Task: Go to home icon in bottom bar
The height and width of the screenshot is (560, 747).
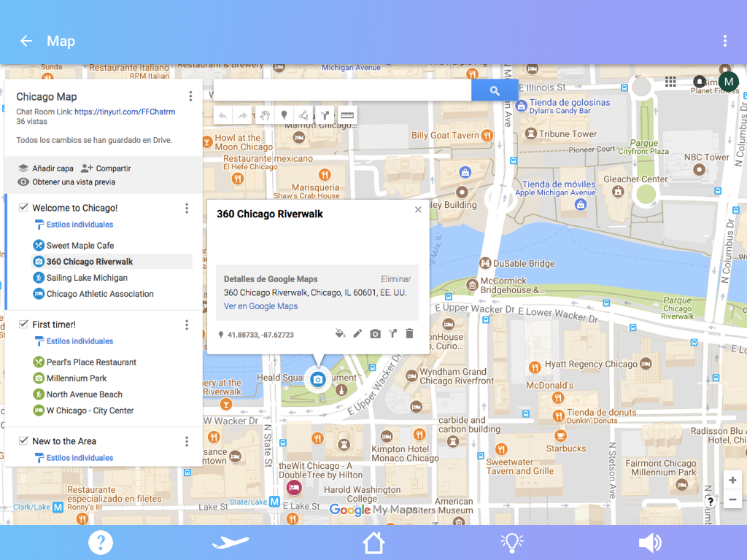Action: [x=373, y=542]
